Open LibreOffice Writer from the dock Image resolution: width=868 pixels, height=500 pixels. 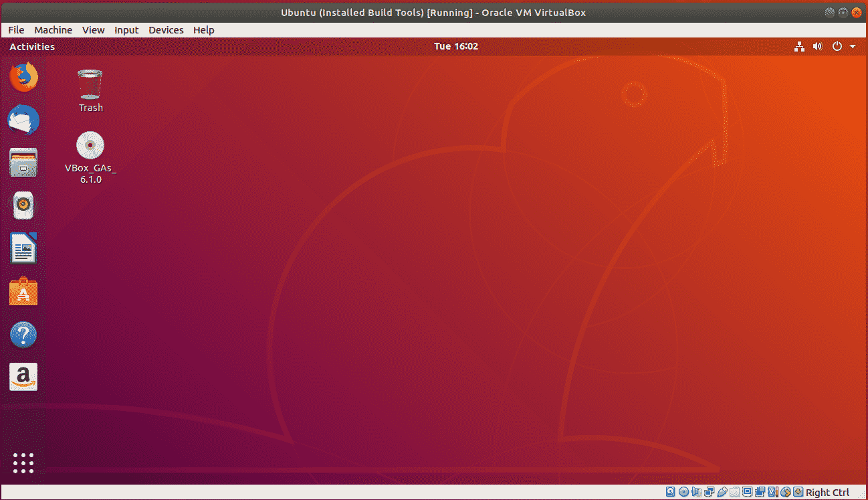(23, 249)
